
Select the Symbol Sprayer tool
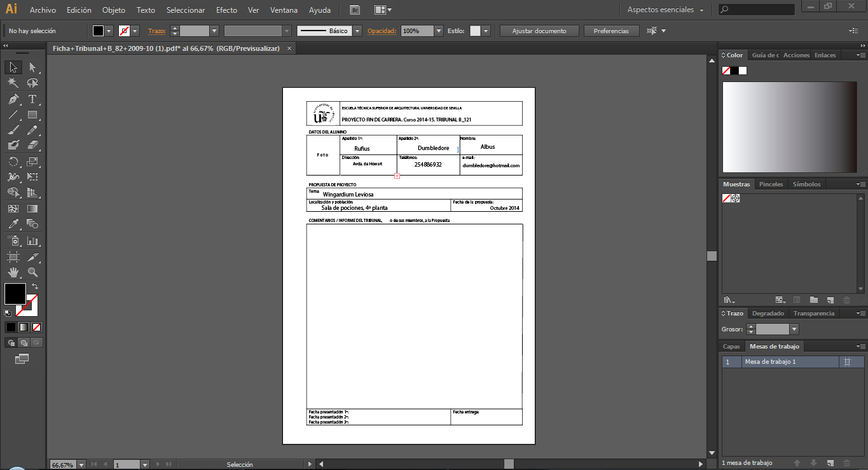pos(13,241)
